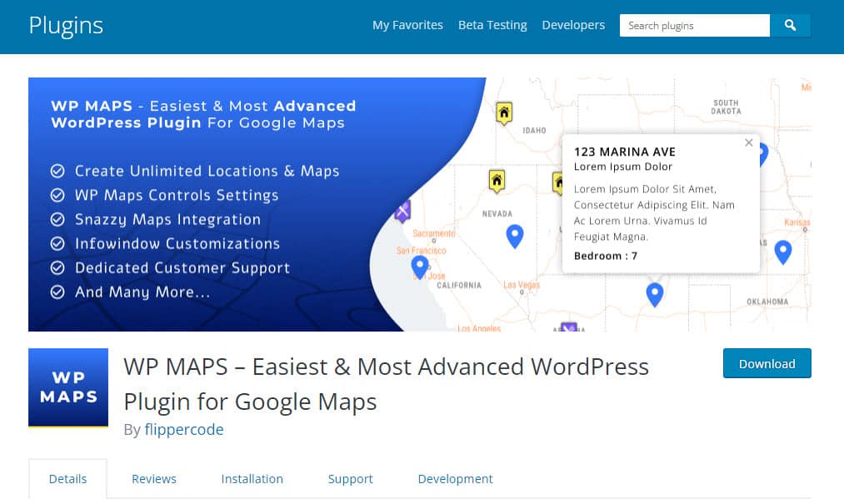Click the Sacramento map label
This screenshot has height=504, width=844.
click(434, 233)
